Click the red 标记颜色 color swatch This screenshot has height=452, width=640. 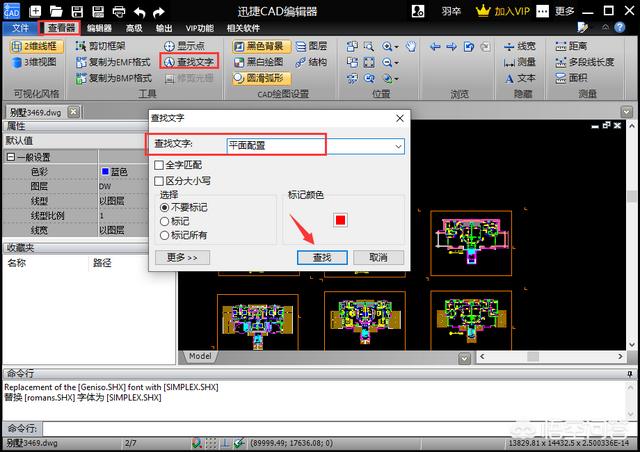click(x=340, y=220)
